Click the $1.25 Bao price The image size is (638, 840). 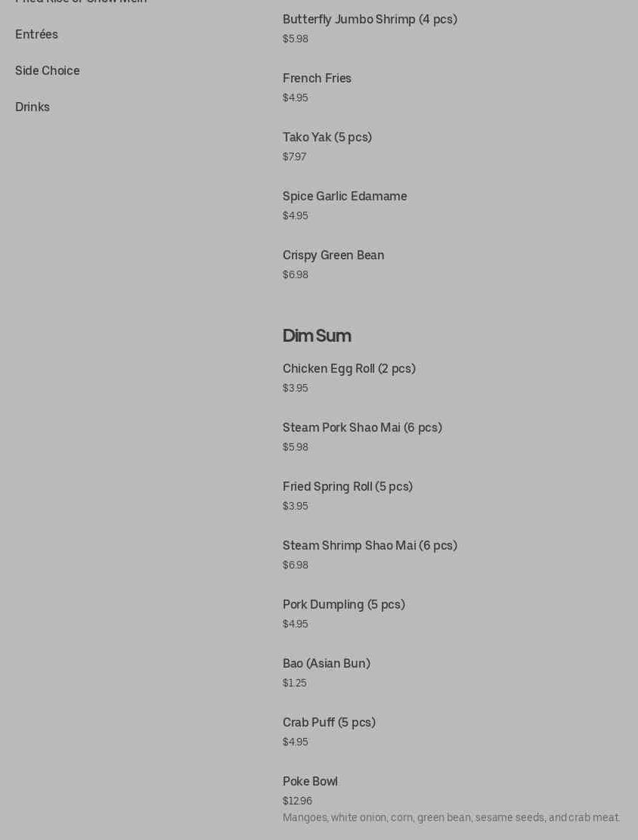[295, 683]
